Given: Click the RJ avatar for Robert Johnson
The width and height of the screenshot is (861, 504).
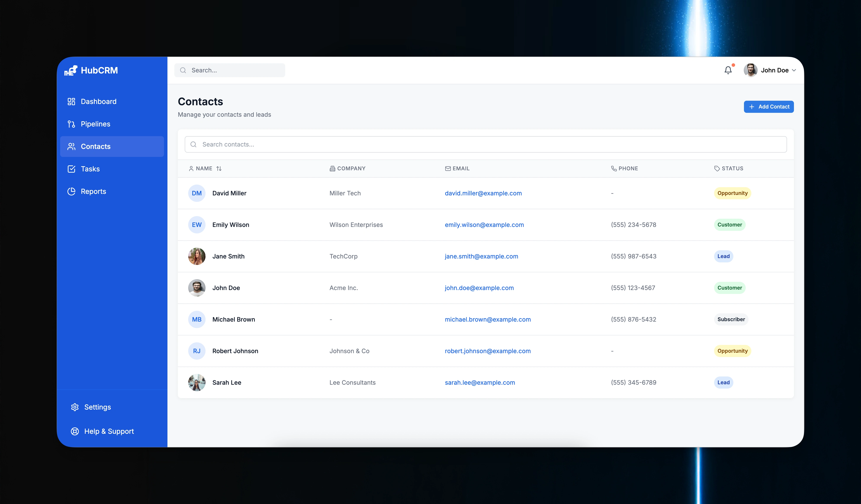Looking at the screenshot, I should tap(197, 351).
